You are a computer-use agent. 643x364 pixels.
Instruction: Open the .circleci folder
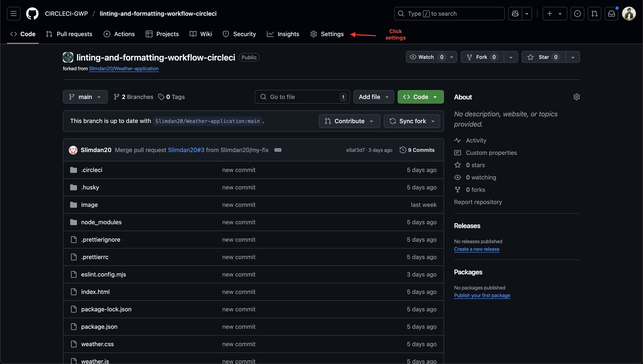[x=92, y=170]
